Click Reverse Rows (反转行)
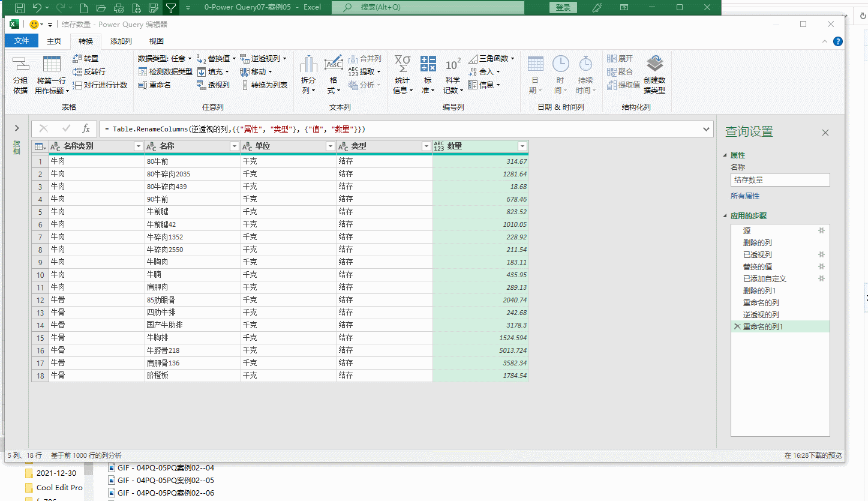 pyautogui.click(x=89, y=72)
